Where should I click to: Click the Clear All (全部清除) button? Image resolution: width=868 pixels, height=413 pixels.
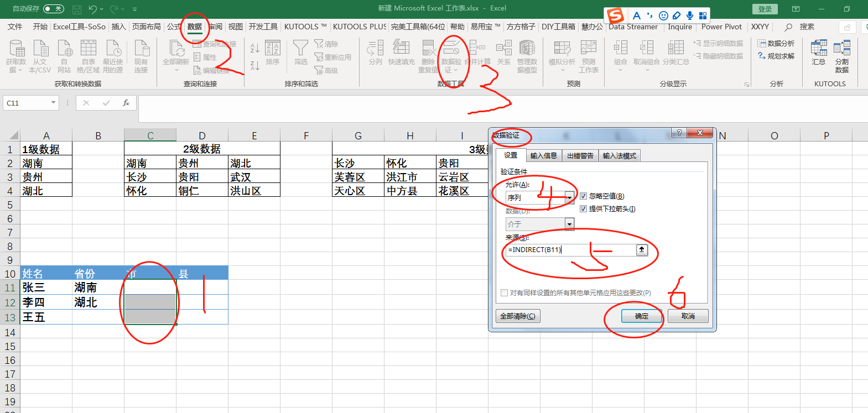point(518,316)
